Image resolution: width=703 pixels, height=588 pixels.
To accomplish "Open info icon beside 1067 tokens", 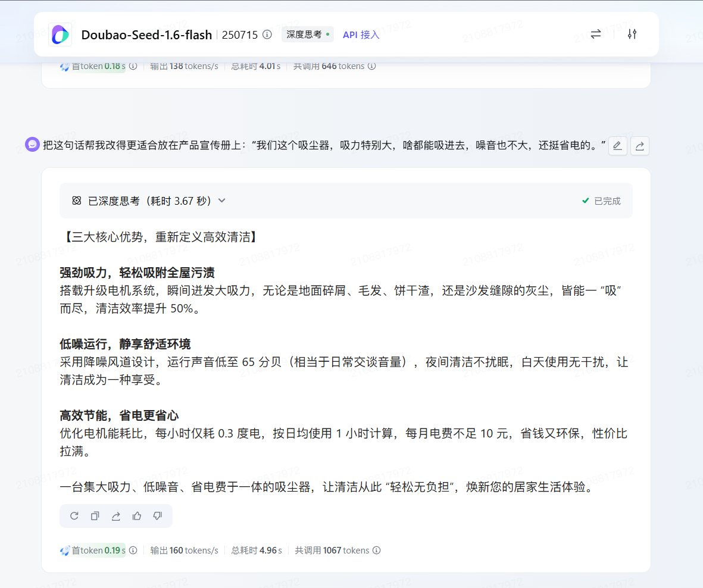I will click(377, 551).
